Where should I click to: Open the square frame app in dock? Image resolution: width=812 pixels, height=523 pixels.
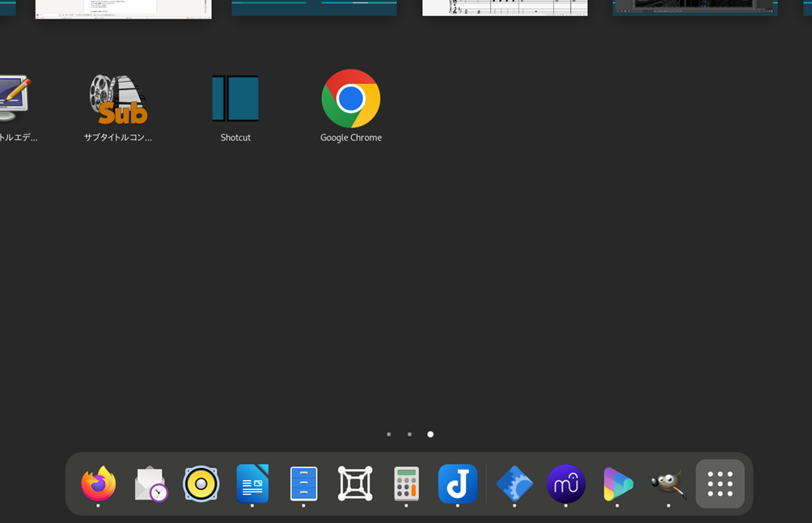tap(355, 483)
